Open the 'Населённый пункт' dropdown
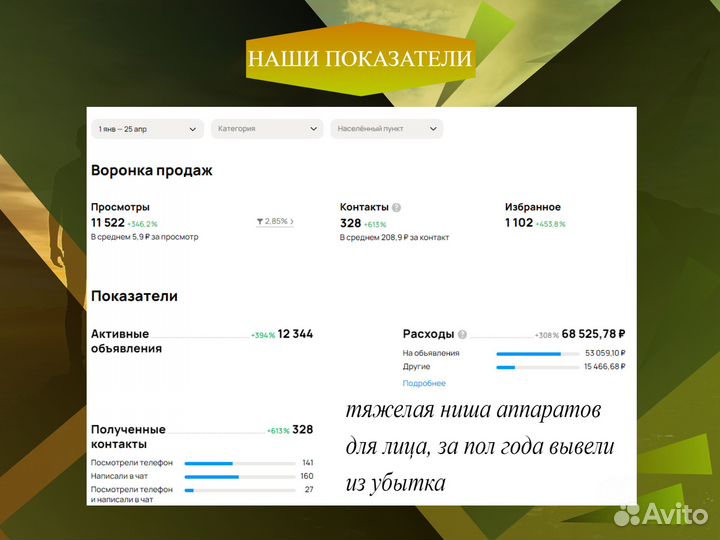Screen dimensions: 720x540 coord(387,129)
